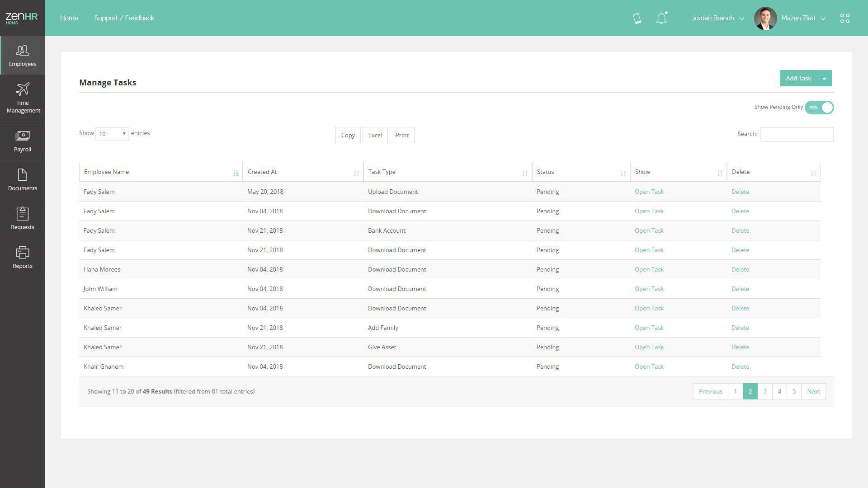Click the mobile phone icon in header
This screenshot has height=488, width=868.
[x=637, y=19]
